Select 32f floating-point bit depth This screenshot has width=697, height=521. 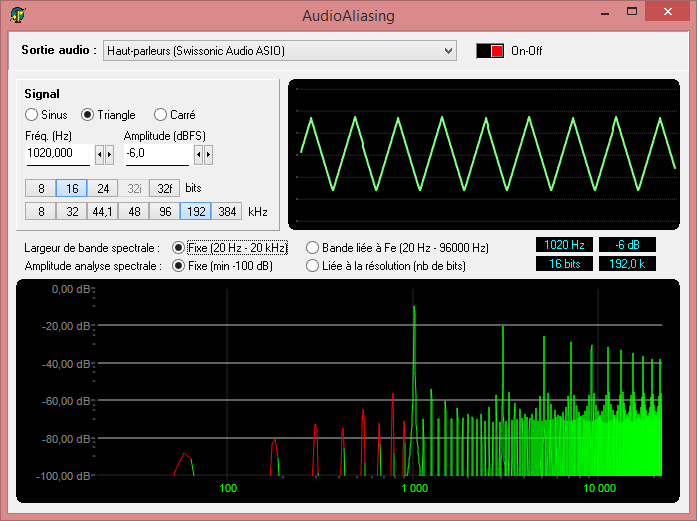(x=164, y=188)
